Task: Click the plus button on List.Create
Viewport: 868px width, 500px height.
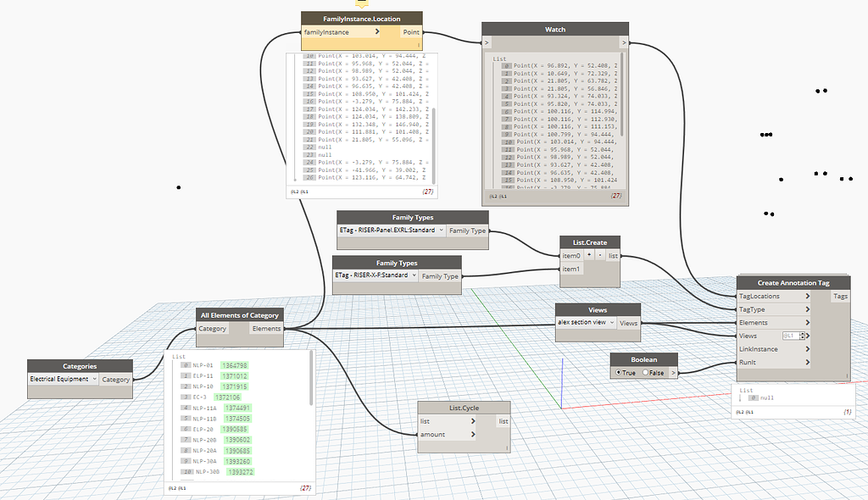Action: click(x=588, y=255)
